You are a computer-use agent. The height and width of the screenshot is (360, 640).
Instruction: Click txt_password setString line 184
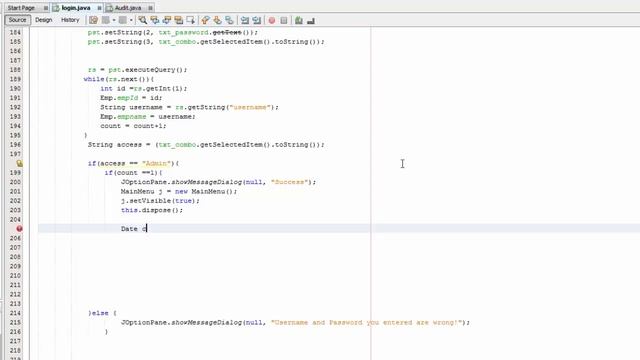click(x=173, y=32)
